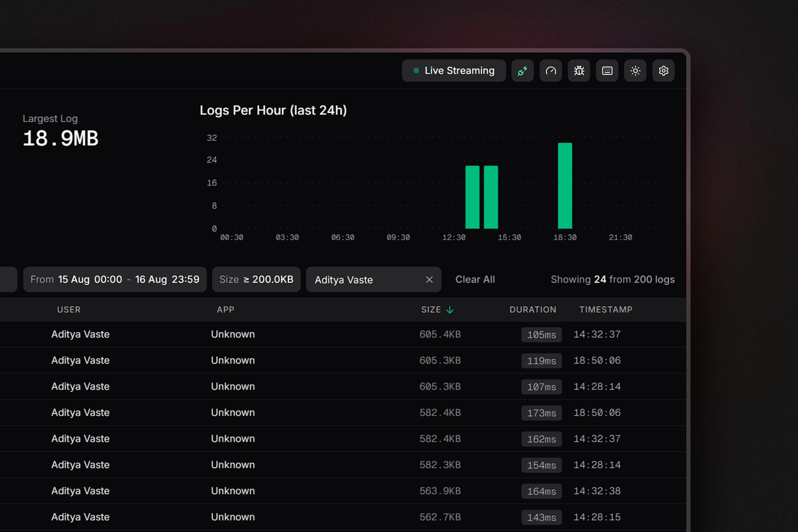Click the bug debug icon

point(579,71)
